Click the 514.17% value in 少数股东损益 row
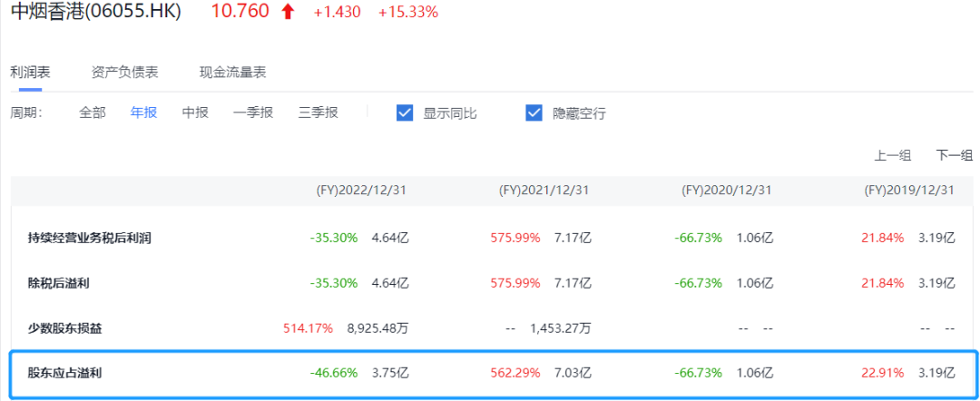 309,328
